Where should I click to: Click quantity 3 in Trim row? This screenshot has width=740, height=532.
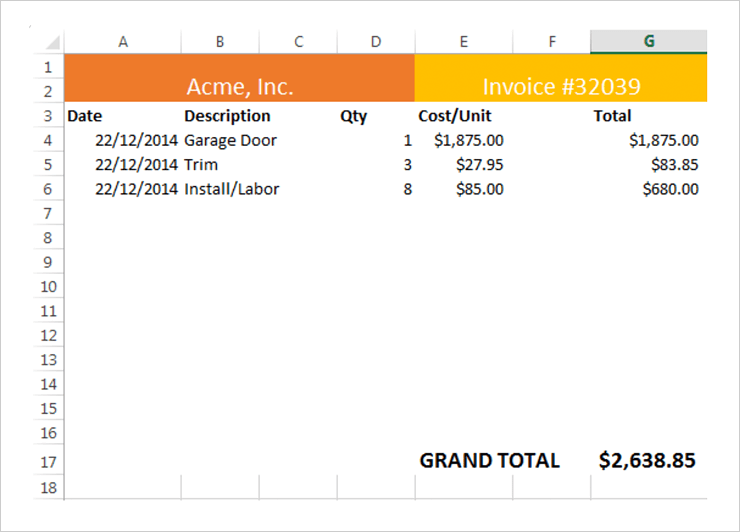tap(376, 165)
